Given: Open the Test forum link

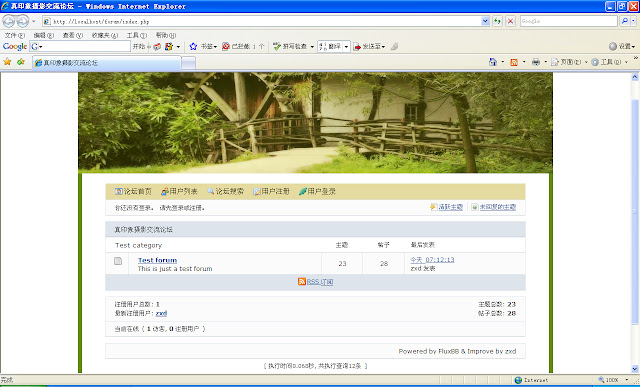Looking at the screenshot, I should [x=158, y=260].
